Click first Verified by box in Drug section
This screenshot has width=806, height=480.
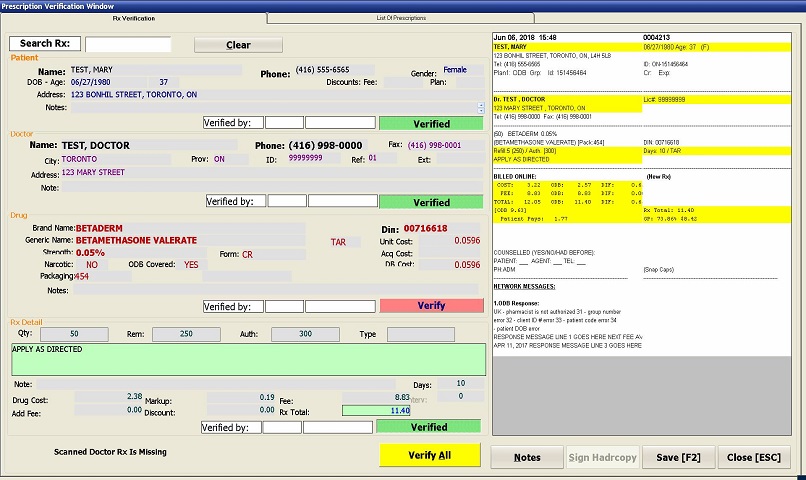(284, 307)
